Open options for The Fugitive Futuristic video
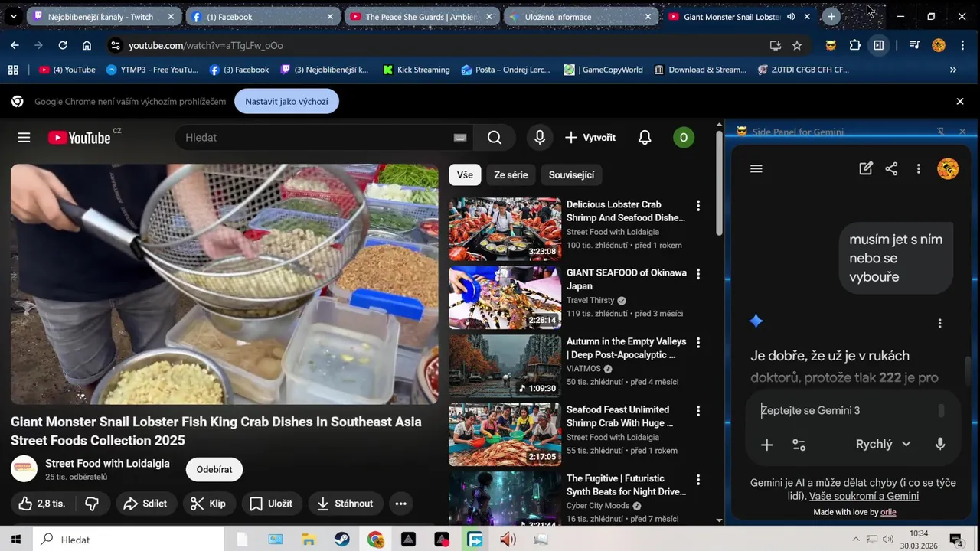This screenshot has height=551, width=980. coord(697,480)
